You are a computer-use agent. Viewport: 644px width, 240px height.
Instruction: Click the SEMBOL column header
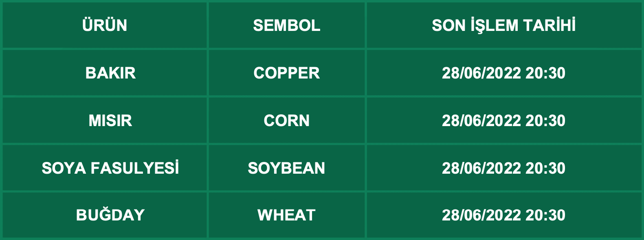[286, 25]
